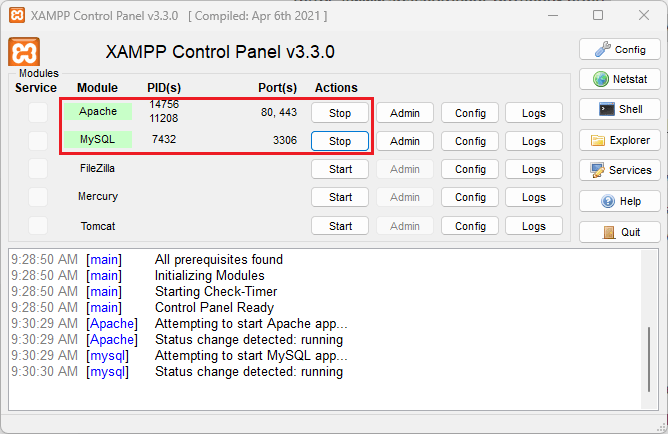This screenshot has width=668, height=434.
Task: Start the Mercury module
Action: coord(340,197)
